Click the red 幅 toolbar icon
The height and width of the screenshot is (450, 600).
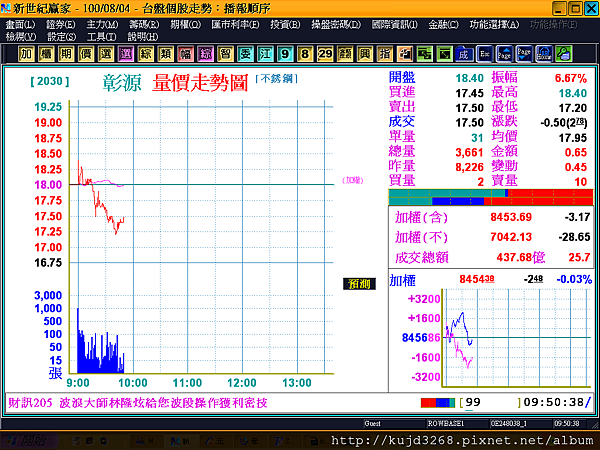(x=186, y=54)
